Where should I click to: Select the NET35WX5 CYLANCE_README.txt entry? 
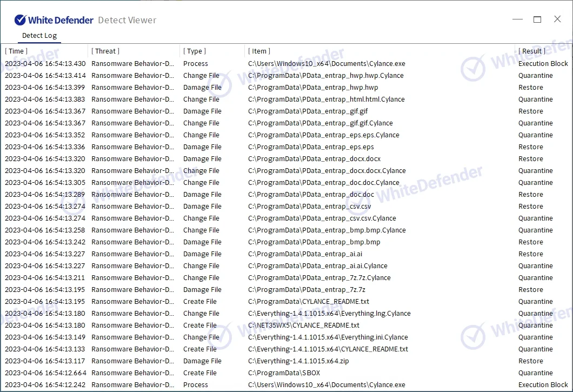pos(303,325)
